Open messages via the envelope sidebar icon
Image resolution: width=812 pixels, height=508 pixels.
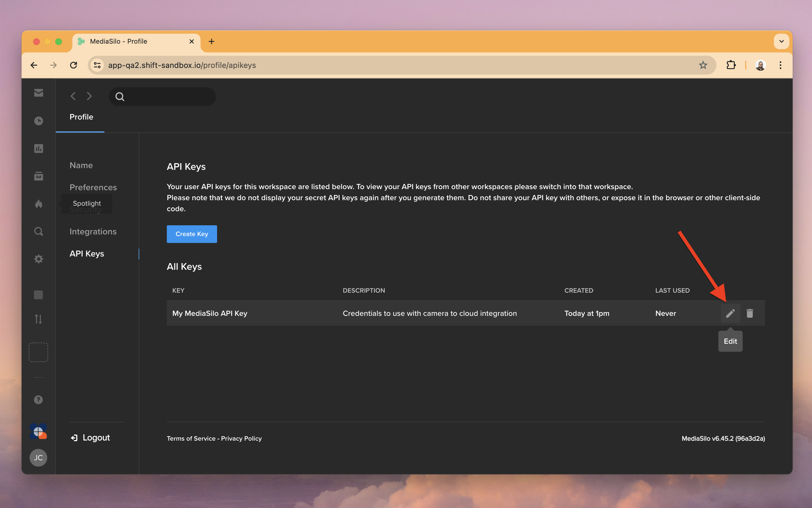pos(38,93)
